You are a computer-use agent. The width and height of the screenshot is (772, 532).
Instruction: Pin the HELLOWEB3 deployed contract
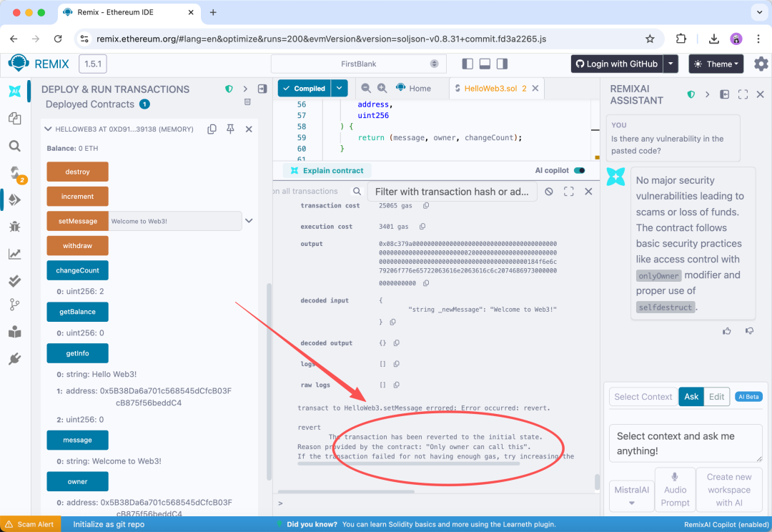[x=230, y=129]
